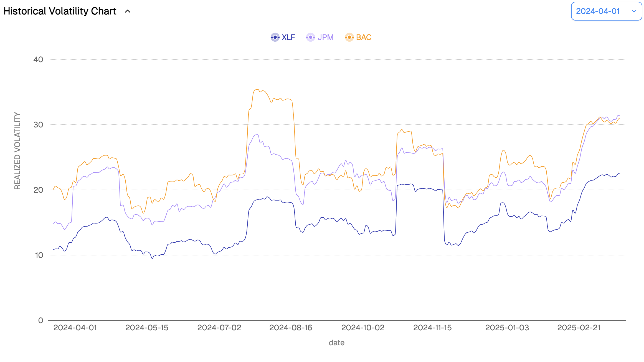The image size is (644, 362).
Task: Click the 2025-02-21 x-axis tick label
Action: coord(579,328)
